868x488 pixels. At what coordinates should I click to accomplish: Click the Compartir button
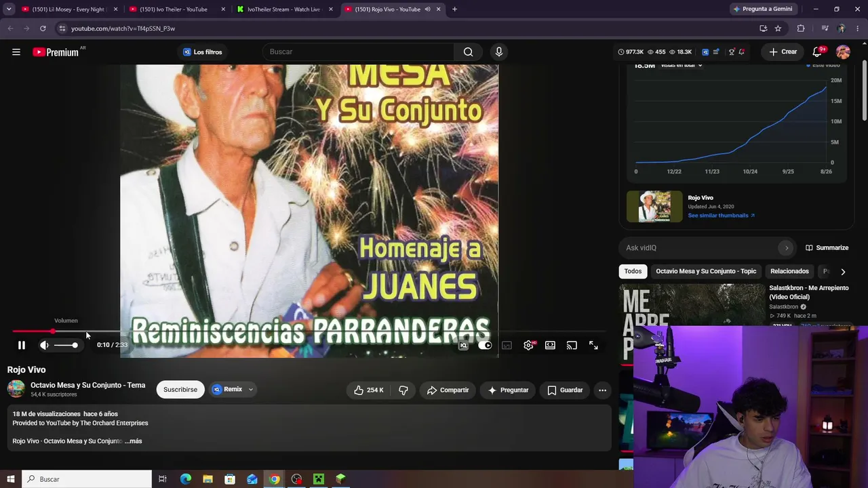click(x=448, y=390)
